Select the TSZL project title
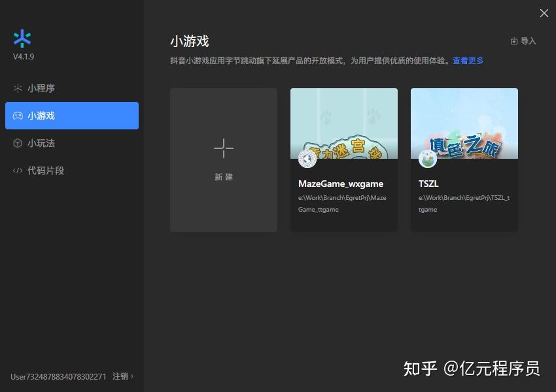The width and height of the screenshot is (556, 392). (428, 184)
